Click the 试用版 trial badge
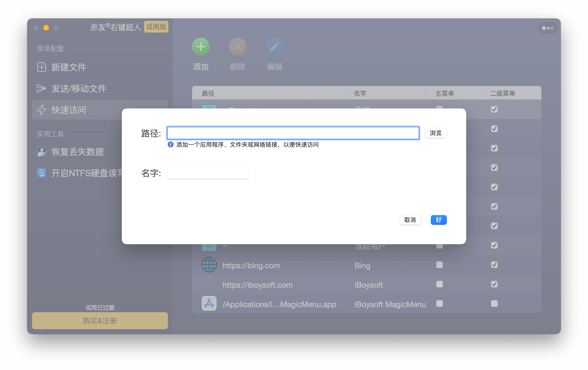 (156, 27)
